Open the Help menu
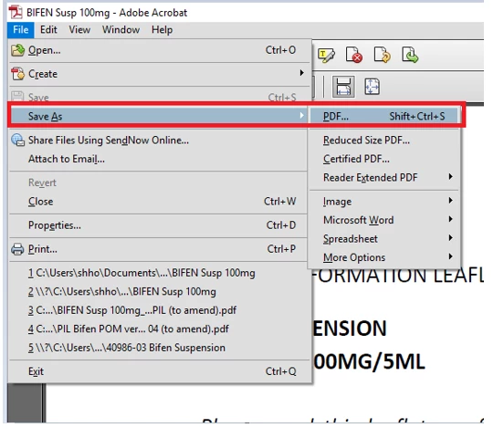The image size is (504, 438). click(x=162, y=30)
